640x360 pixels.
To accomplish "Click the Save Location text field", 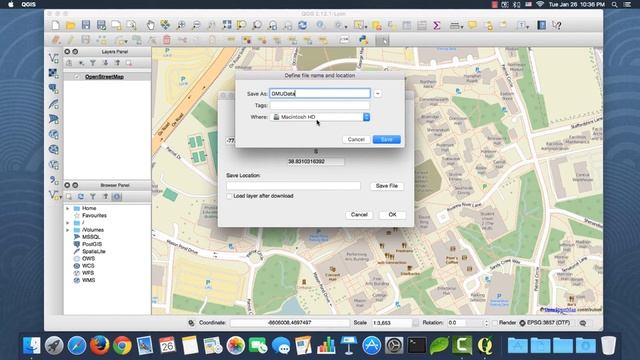I will (293, 186).
